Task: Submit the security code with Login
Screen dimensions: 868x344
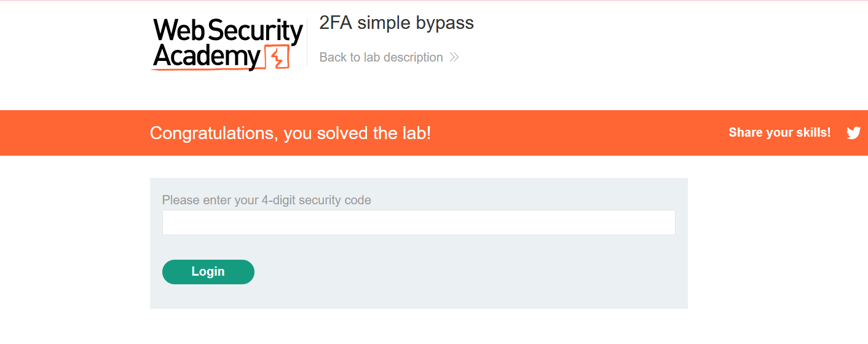Action: tap(208, 272)
